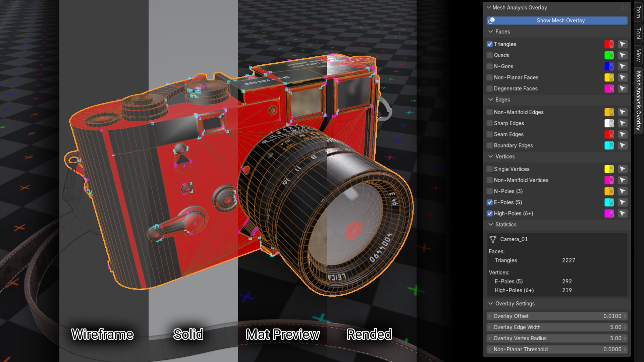
Task: Open the green Quads color swatch
Action: click(609, 55)
